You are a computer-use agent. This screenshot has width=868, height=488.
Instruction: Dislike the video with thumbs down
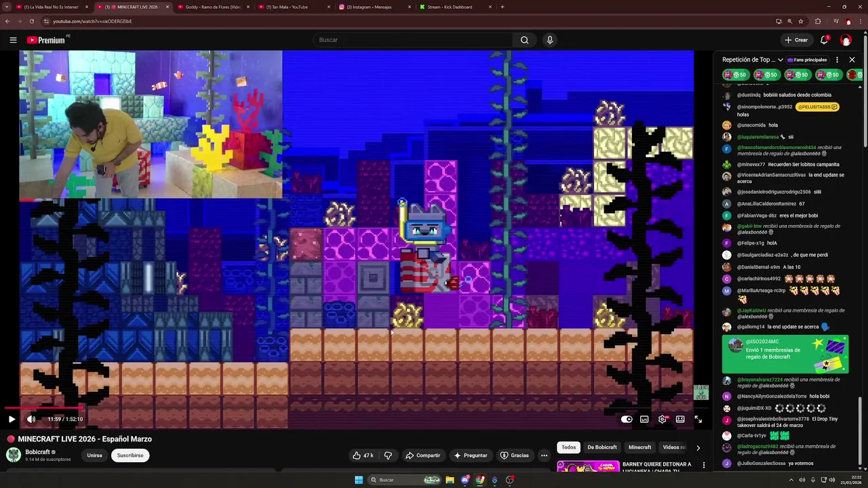click(x=388, y=455)
